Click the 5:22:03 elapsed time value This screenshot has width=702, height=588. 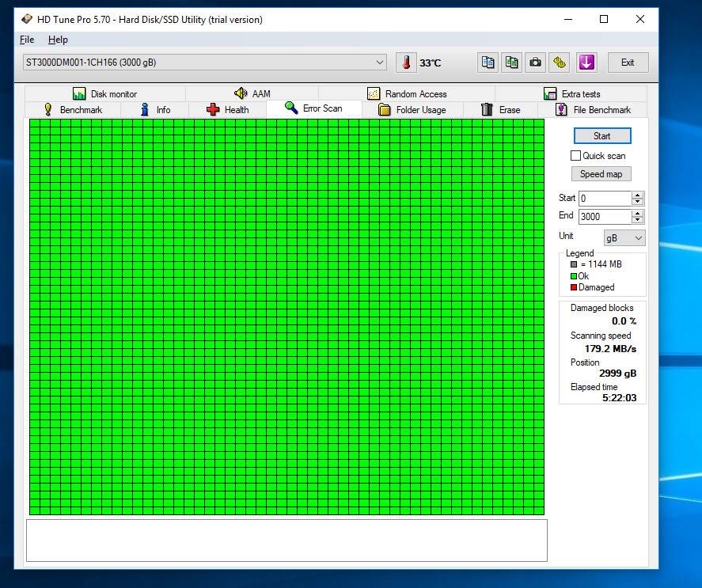click(619, 398)
